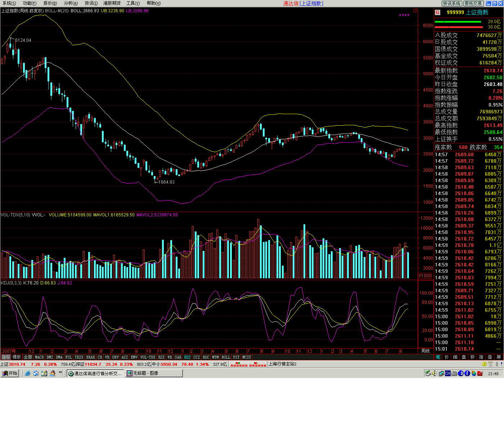This screenshot has width=504, height=432.
Task: Switch indicator to TRIX
Action: [79, 357]
